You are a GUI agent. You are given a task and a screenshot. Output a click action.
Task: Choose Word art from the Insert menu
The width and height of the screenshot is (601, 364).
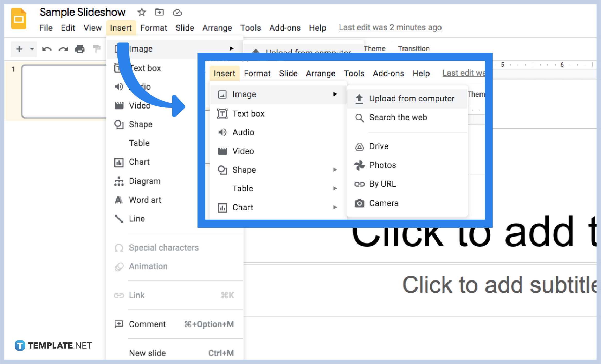[145, 200]
